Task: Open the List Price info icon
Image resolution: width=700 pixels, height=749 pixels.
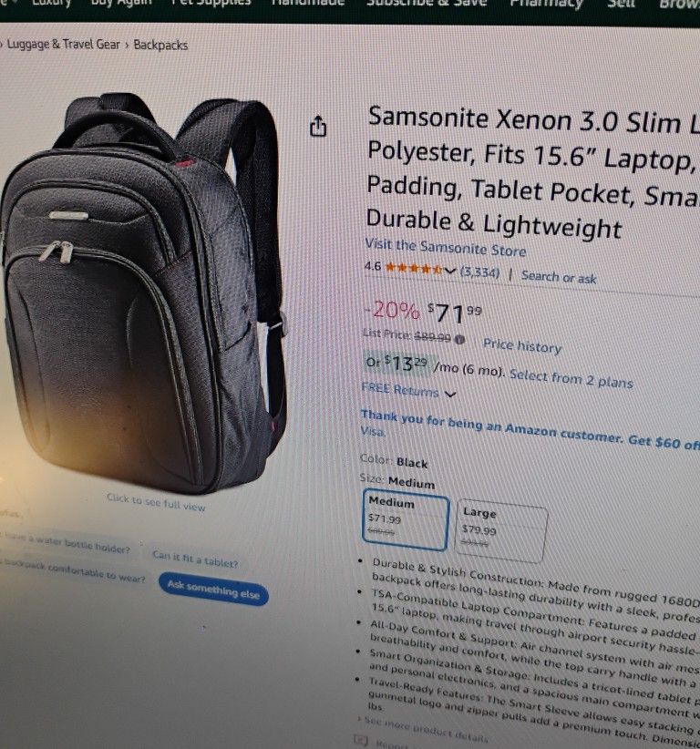Action: point(459,340)
